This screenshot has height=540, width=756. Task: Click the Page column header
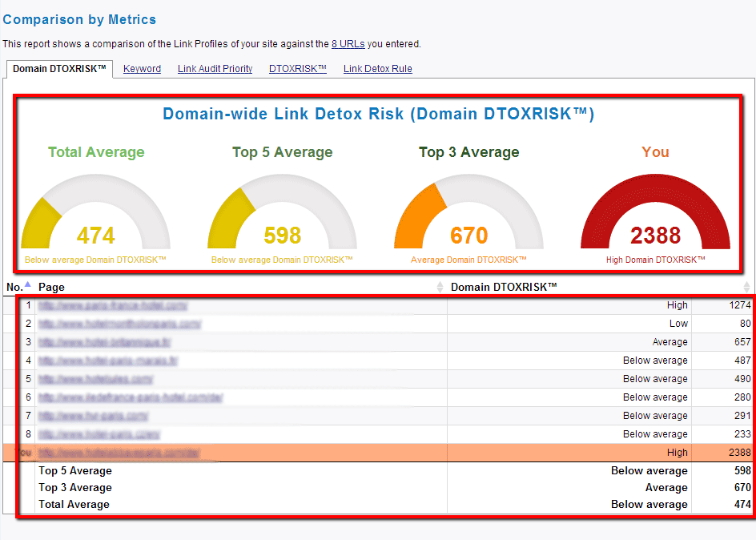click(51, 288)
